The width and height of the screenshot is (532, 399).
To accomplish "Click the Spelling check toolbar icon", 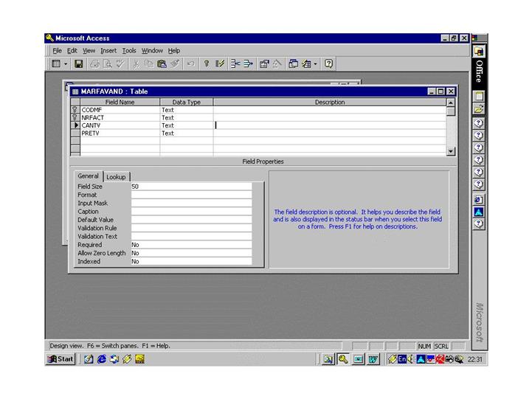I will coord(120,63).
